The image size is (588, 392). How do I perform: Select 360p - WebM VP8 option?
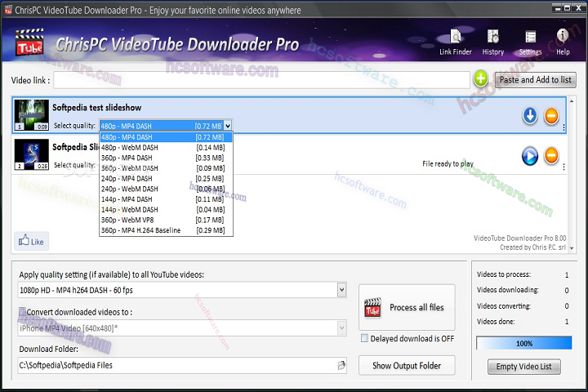click(166, 220)
